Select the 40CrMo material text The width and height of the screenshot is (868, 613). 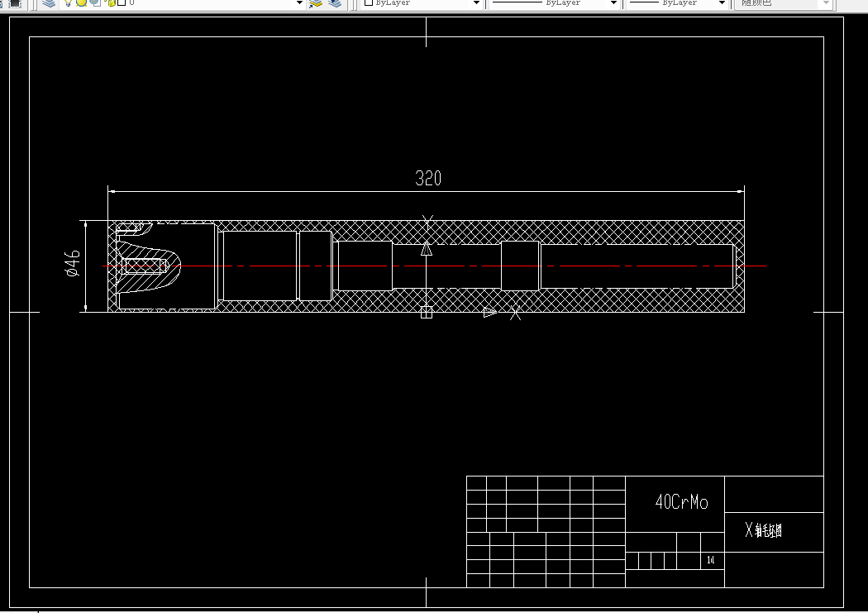click(681, 502)
